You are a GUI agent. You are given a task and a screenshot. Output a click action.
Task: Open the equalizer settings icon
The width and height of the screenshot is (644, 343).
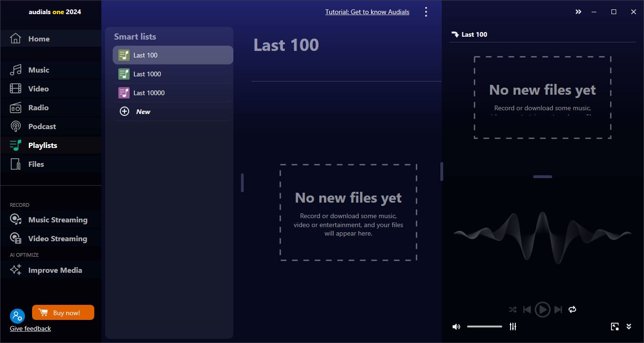[x=513, y=327]
